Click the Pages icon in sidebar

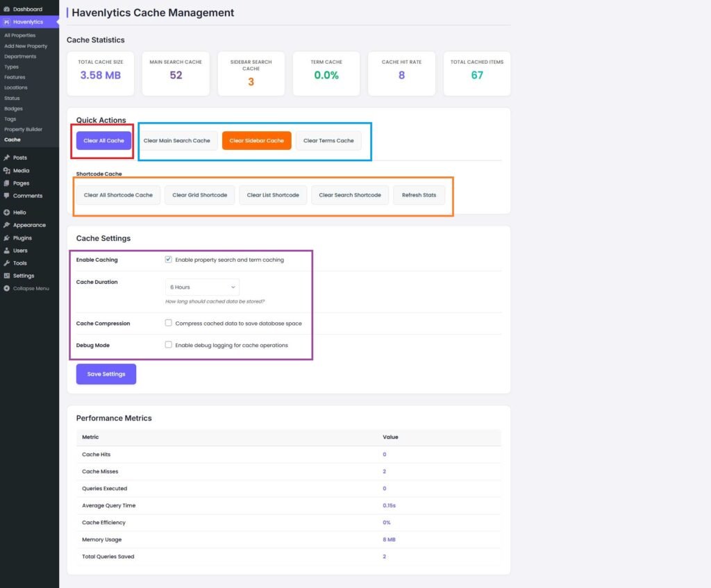(x=7, y=183)
